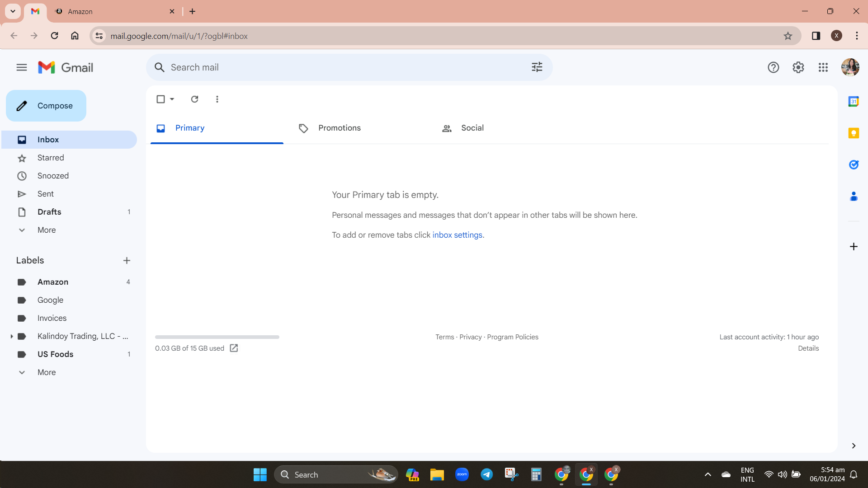Open the Inbox folder

pyautogui.click(x=69, y=140)
